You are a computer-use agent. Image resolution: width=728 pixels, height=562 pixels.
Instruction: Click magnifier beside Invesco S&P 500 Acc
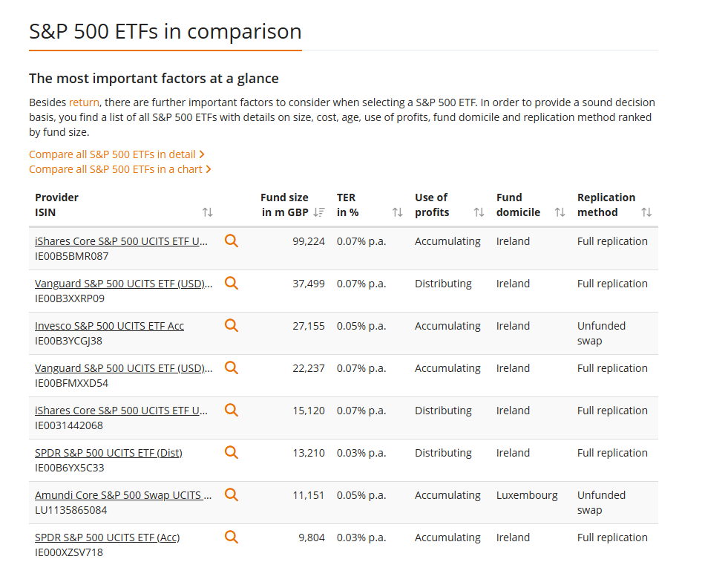click(232, 325)
